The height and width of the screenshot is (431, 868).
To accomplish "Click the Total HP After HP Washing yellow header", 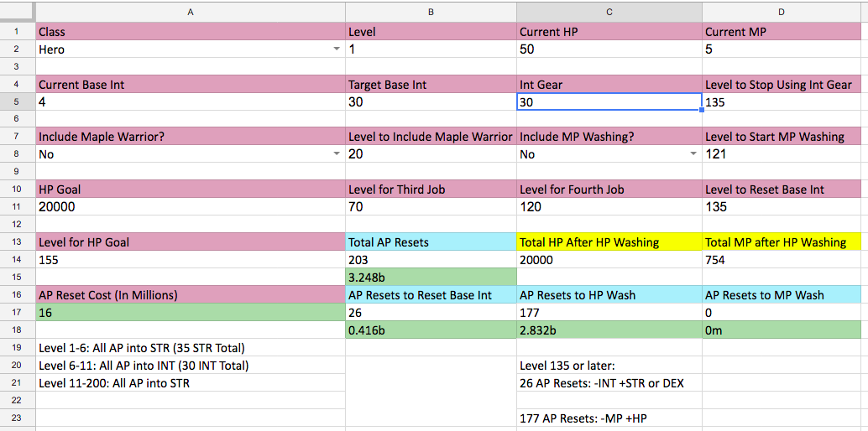I will [x=609, y=241].
